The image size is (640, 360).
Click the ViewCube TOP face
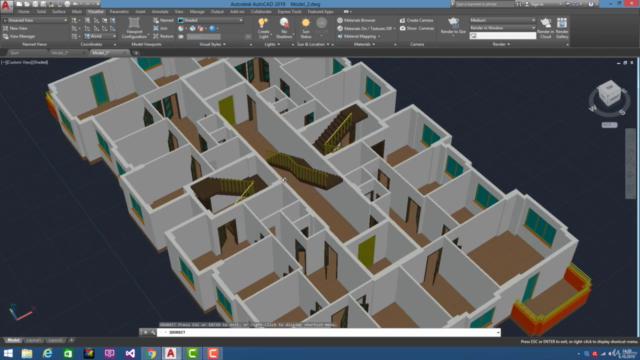609,88
